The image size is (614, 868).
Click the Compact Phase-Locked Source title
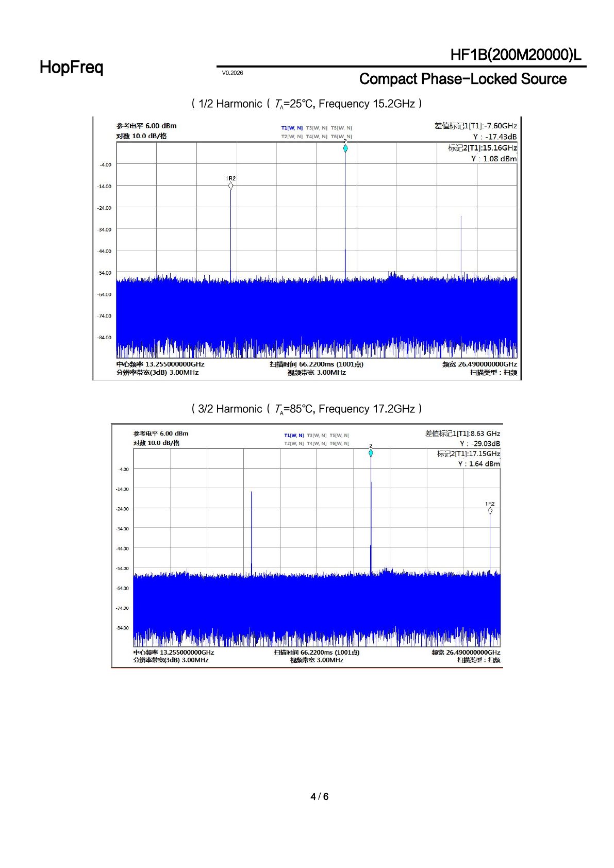tap(462, 79)
